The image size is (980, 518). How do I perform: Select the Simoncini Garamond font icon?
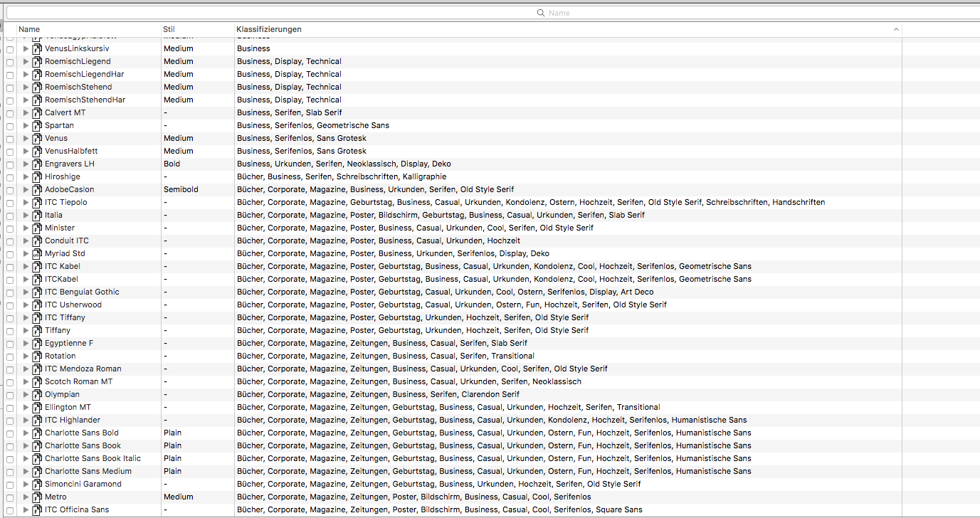coord(37,484)
